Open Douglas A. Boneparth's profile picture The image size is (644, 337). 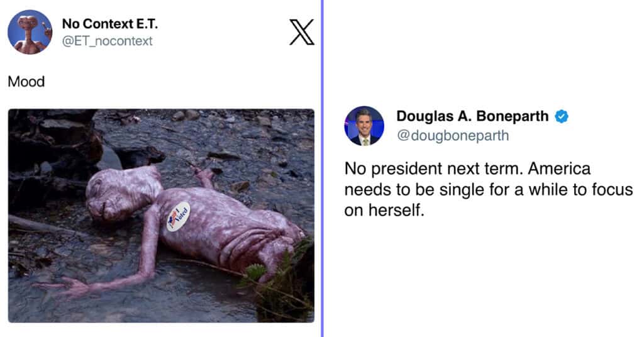pyautogui.click(x=364, y=126)
